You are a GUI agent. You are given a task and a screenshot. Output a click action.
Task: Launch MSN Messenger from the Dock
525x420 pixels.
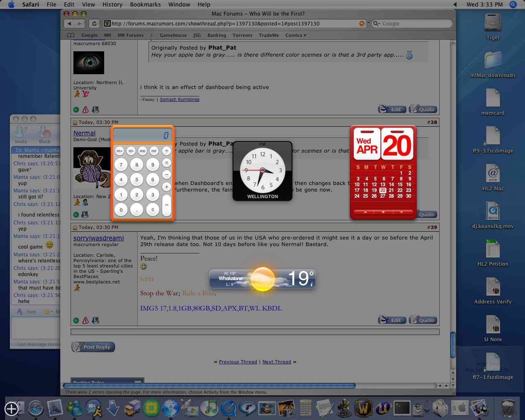[x=75, y=408]
